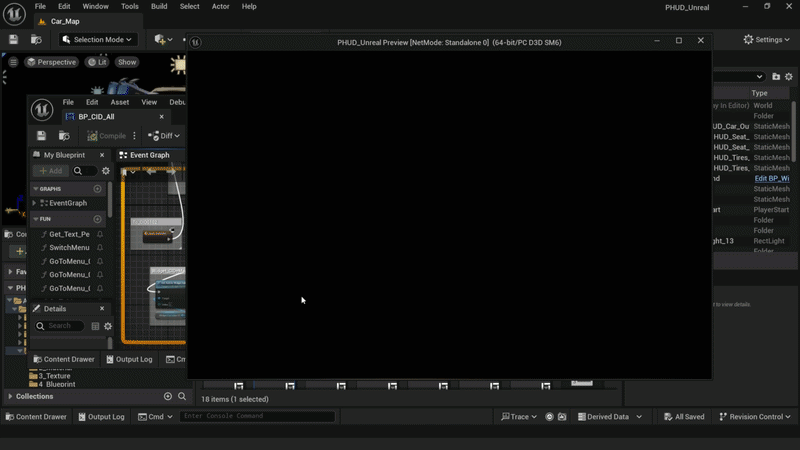The height and width of the screenshot is (450, 800).
Task: Open Content Drawer in Blueprint editor
Action: [x=64, y=359]
